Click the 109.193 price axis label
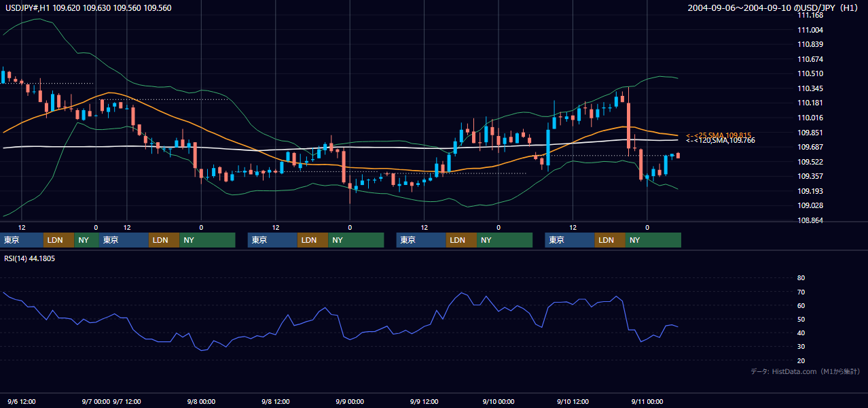Screen dimensions: 868x408 click(x=810, y=191)
